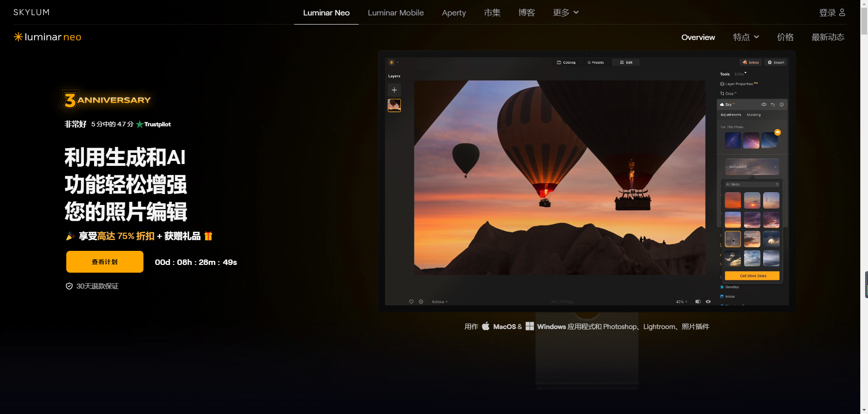Viewport: 868px width, 414px height.
Task: Click the orange shopping cart badge
Action: tap(778, 132)
